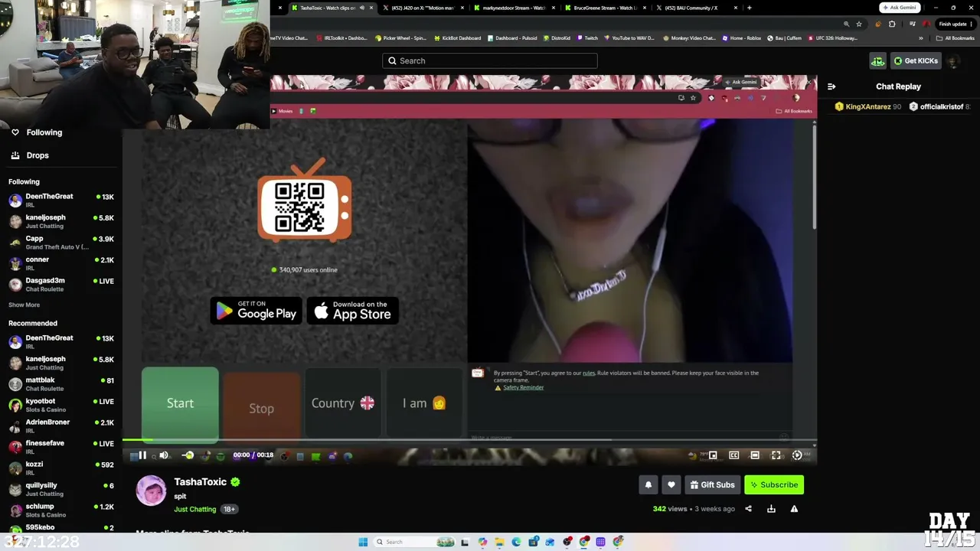The height and width of the screenshot is (551, 980).
Task: Open TashaToxic's avatar
Action: coord(151,491)
